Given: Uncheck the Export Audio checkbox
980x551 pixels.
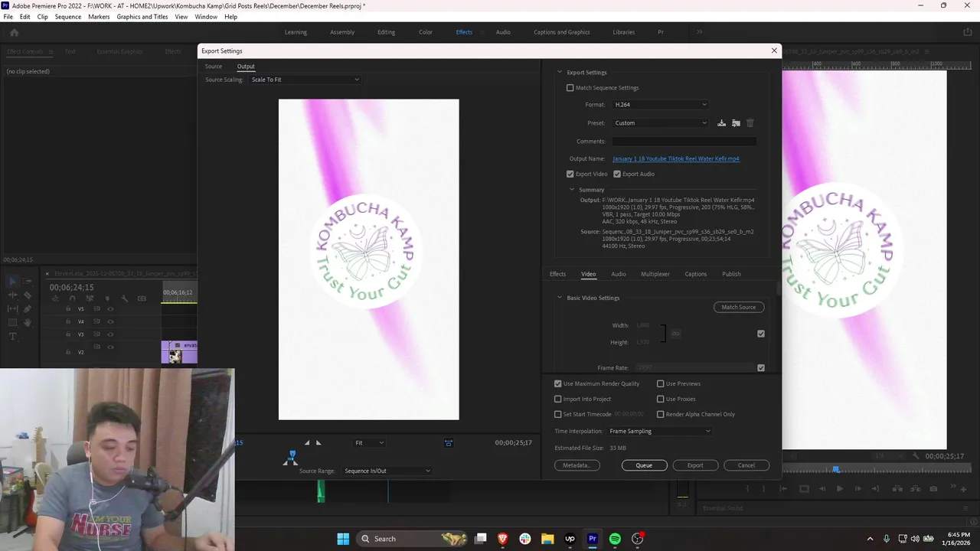Looking at the screenshot, I should (x=617, y=174).
